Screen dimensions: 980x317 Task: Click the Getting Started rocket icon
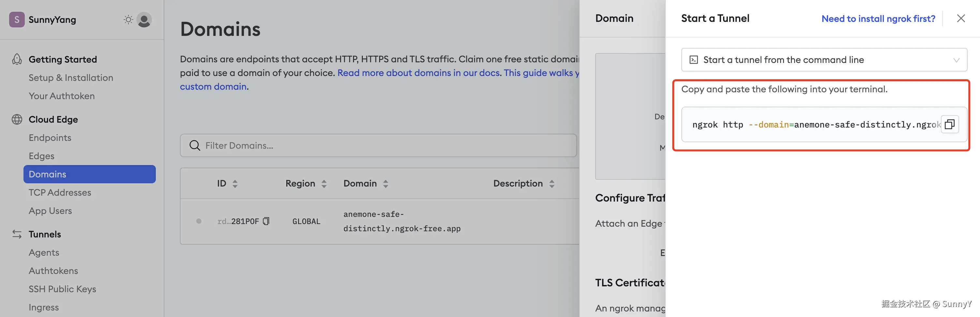17,59
